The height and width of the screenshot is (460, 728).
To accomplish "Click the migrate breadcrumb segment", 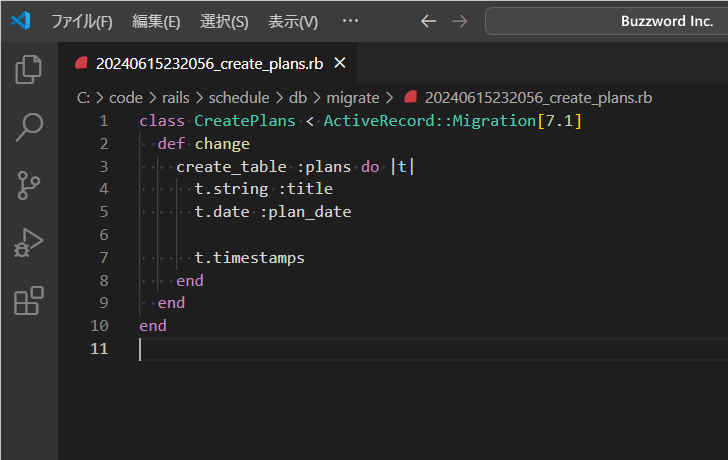I will click(353, 98).
